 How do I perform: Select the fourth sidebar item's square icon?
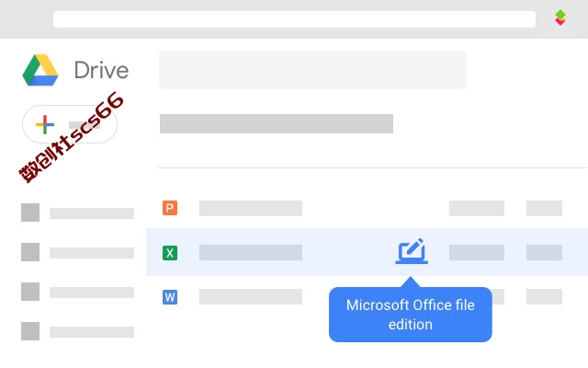click(30, 331)
